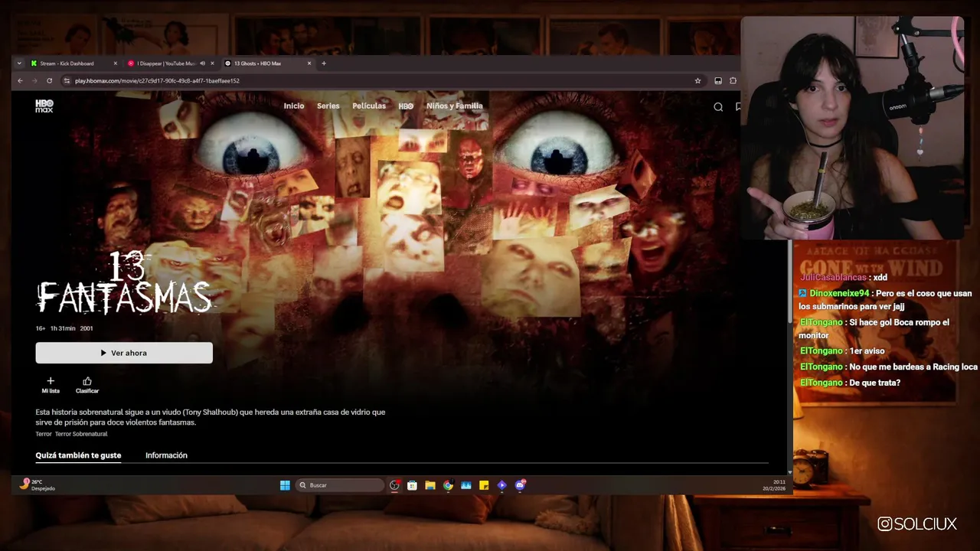Switch to I Disappear YouTube Music tab
This screenshot has height=551, width=980.
pos(170,64)
